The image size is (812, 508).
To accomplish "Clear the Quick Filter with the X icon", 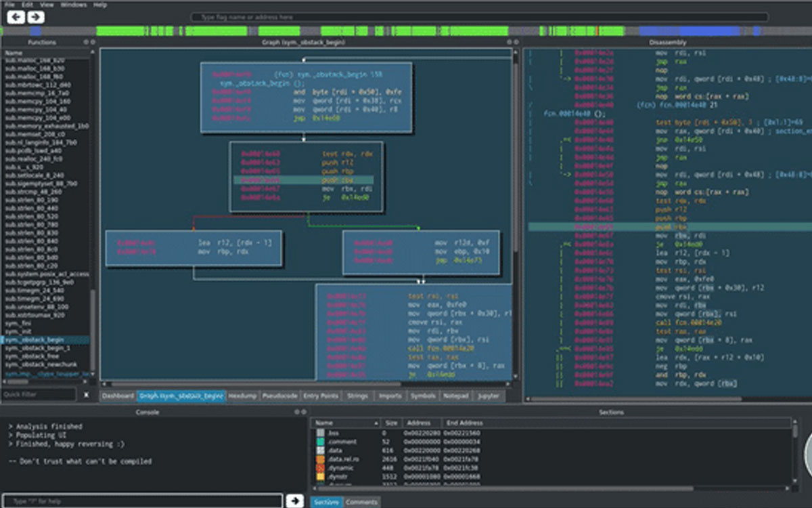I will tap(86, 394).
